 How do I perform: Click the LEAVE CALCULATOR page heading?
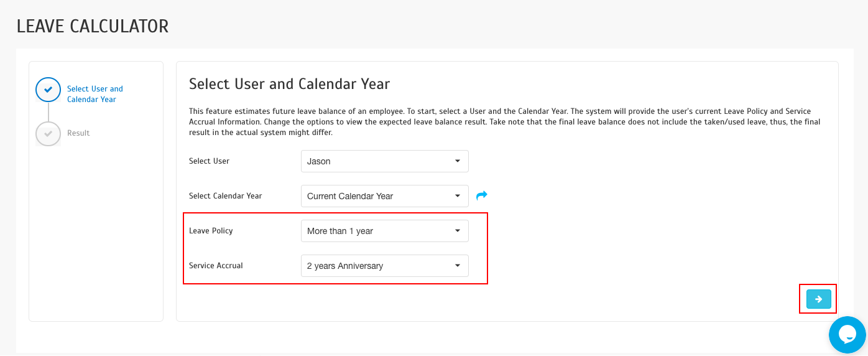point(93,26)
